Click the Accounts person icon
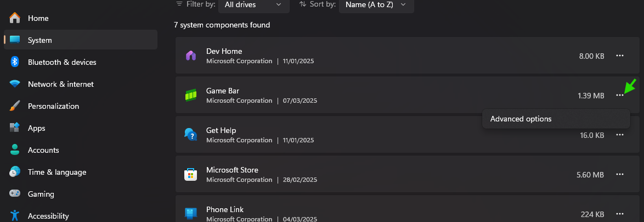644x222 pixels. [x=15, y=150]
